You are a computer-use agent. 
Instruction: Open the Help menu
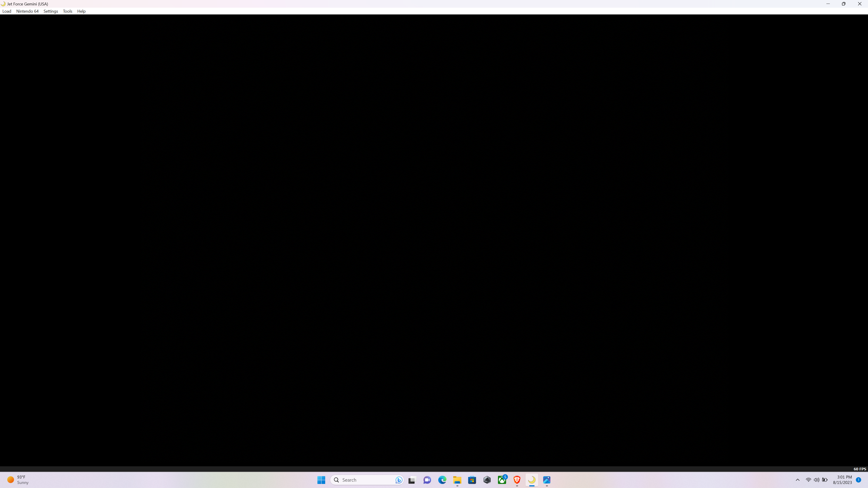(81, 11)
